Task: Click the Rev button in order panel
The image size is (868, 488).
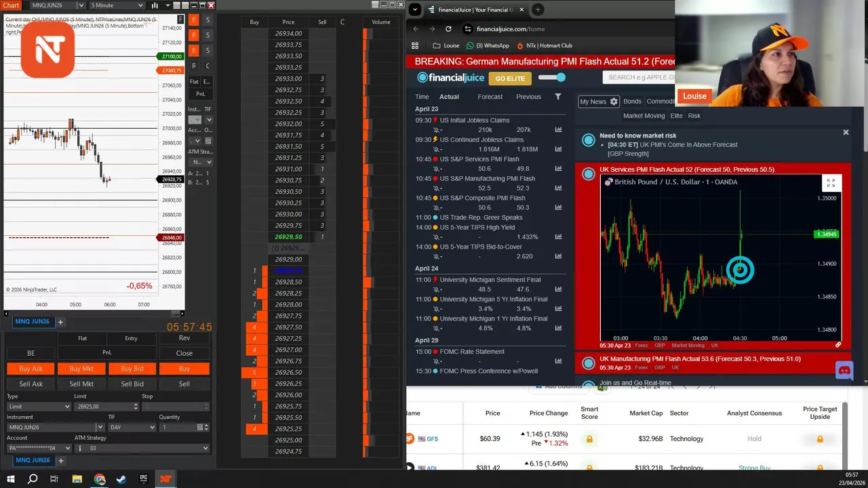Action: point(184,338)
